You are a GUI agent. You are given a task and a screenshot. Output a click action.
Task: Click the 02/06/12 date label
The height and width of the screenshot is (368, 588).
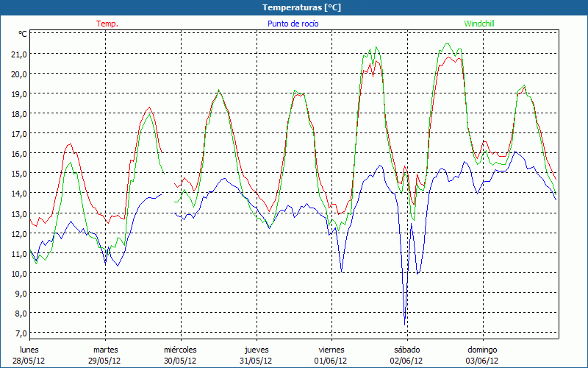pos(406,361)
